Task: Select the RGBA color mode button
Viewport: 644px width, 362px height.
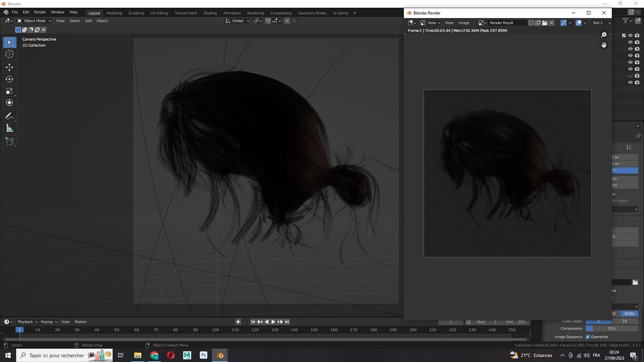Action: click(629, 314)
